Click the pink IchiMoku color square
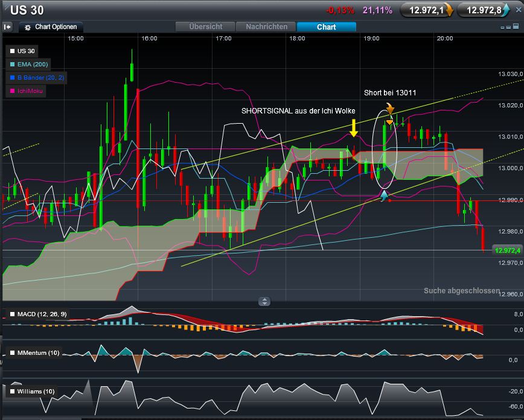The image size is (524, 420). (12, 91)
